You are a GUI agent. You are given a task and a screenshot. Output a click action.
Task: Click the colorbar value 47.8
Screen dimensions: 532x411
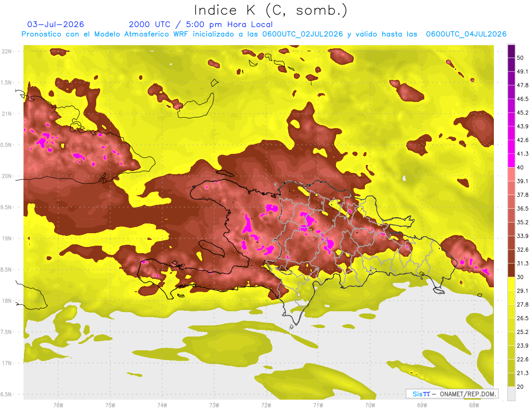(522, 85)
